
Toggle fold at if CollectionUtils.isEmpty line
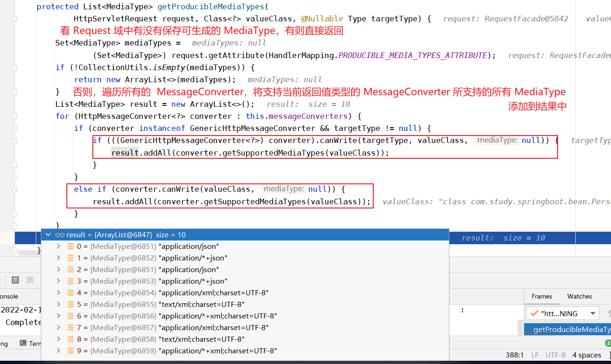pyautogui.click(x=15, y=67)
